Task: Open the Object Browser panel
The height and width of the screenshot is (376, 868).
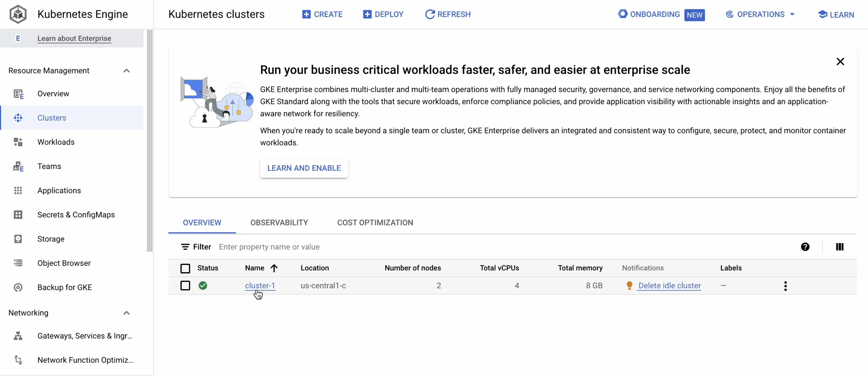Action: pos(64,263)
